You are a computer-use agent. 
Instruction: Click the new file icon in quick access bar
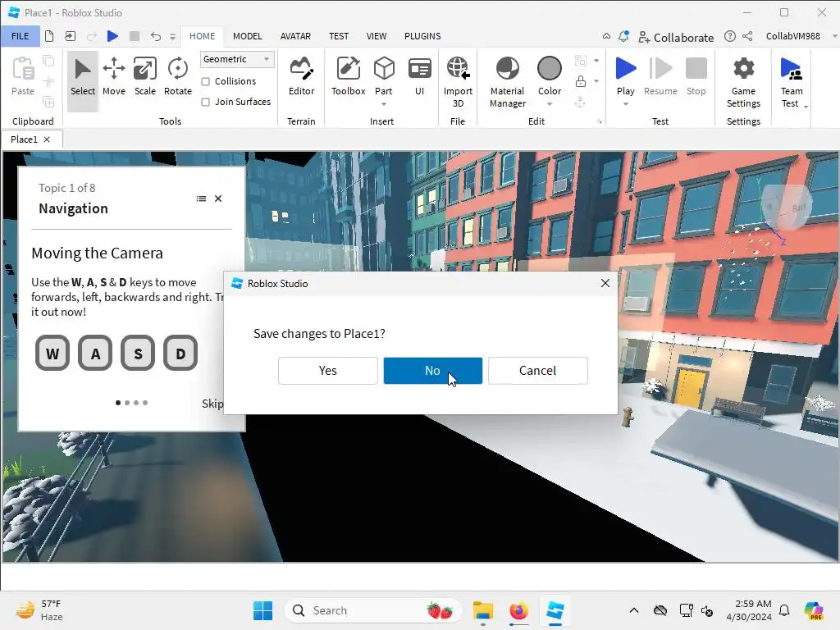click(49, 36)
